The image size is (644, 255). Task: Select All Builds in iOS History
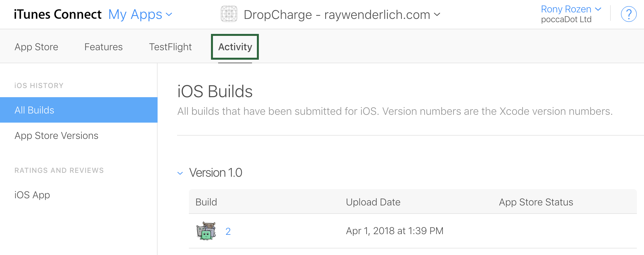(34, 110)
